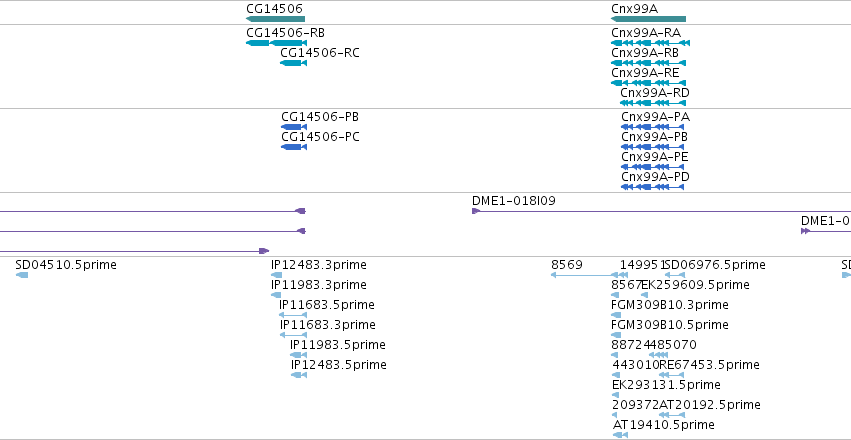Screen dimensions: 851x440
Task: Select the teal Cnx99A gene arrow glyph
Action: tap(648, 19)
